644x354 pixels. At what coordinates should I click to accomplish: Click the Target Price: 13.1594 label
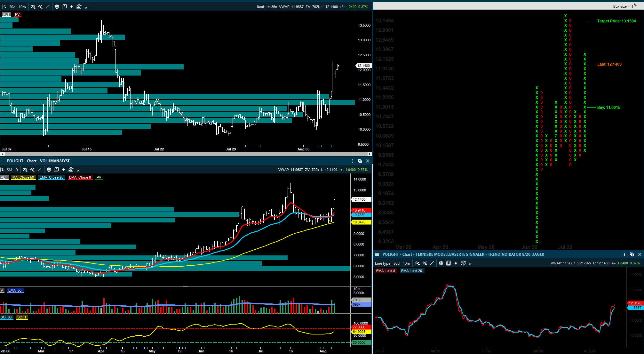tap(616, 21)
